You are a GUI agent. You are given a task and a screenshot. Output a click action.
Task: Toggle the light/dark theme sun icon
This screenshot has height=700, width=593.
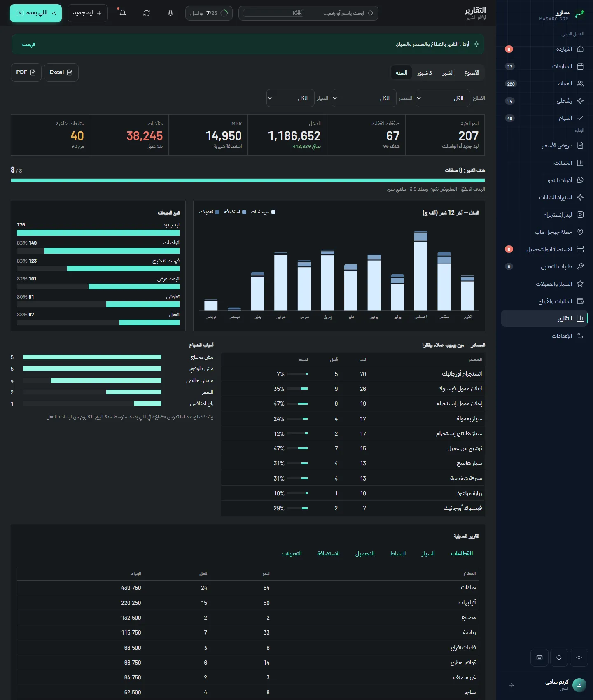coord(579,658)
